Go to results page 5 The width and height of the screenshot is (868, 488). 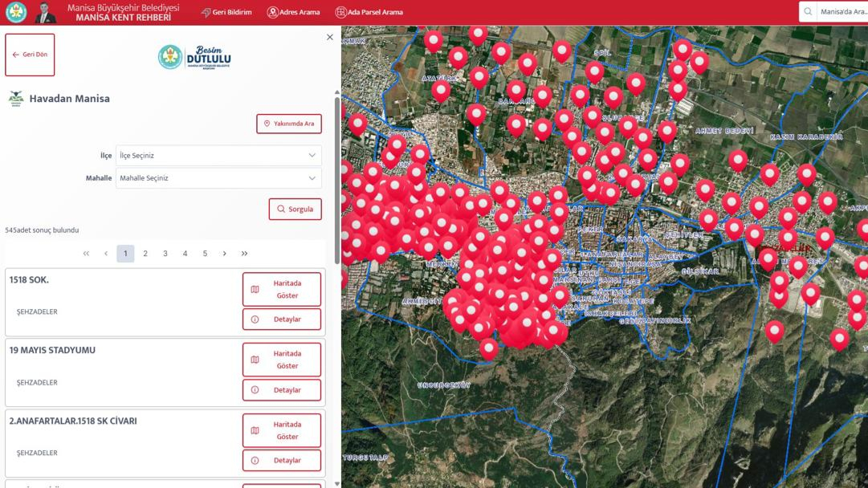click(205, 254)
